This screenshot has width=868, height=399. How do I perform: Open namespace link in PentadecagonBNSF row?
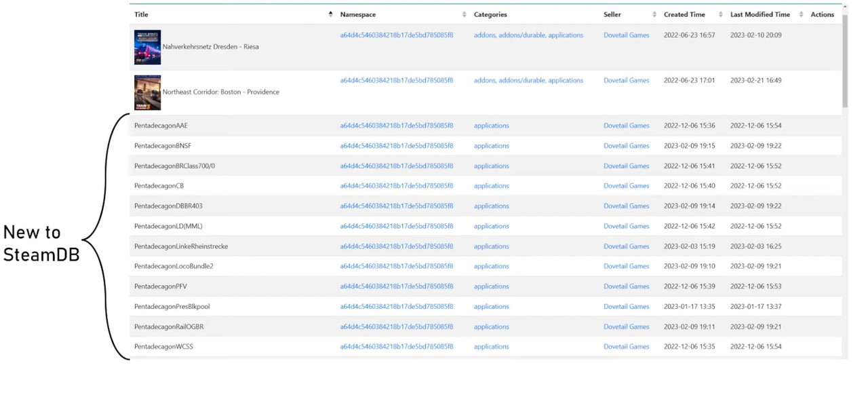coord(397,146)
